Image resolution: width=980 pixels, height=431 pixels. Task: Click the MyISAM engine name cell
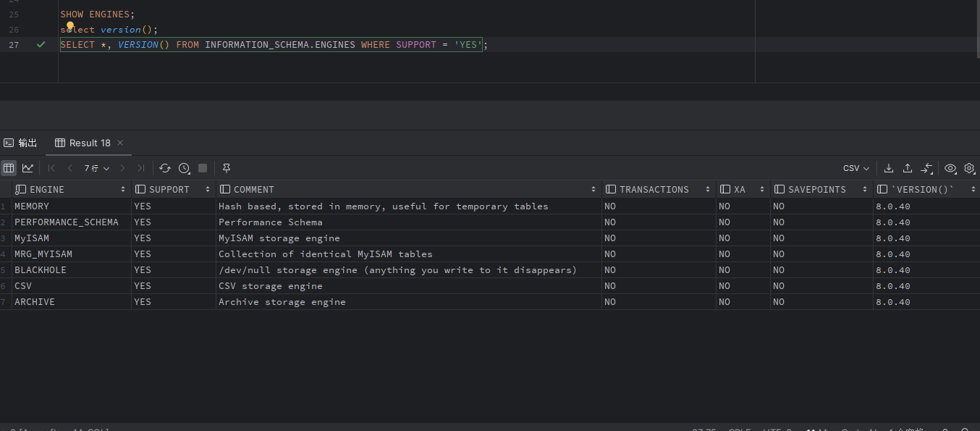point(72,238)
